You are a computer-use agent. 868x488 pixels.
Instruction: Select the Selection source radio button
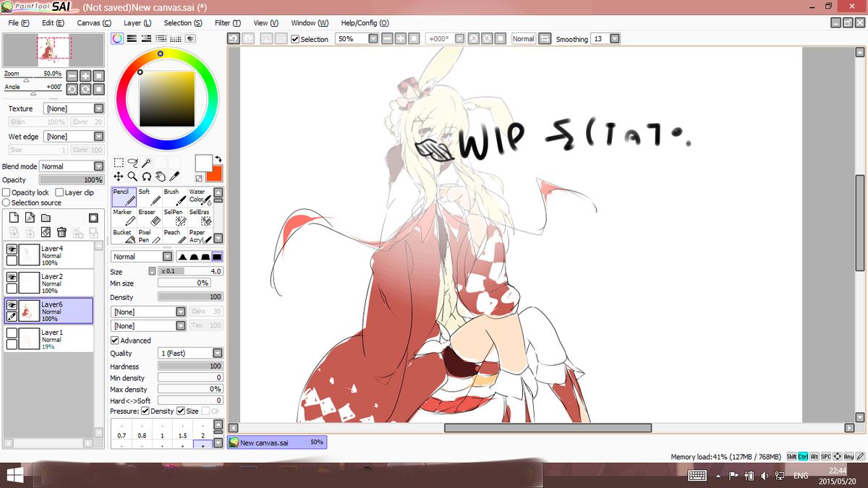(7, 203)
